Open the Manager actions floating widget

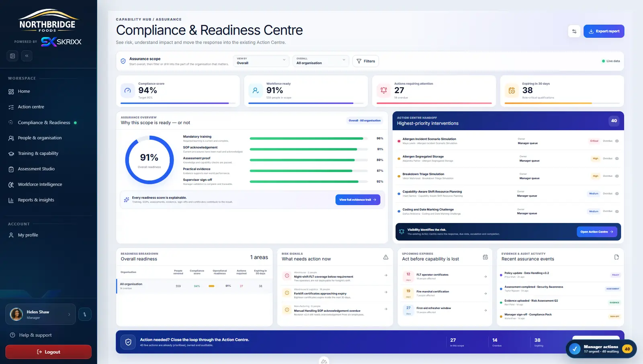(x=601, y=349)
